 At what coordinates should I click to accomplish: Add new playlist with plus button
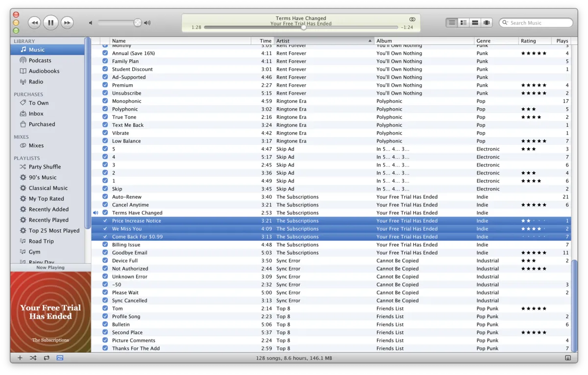coord(20,358)
